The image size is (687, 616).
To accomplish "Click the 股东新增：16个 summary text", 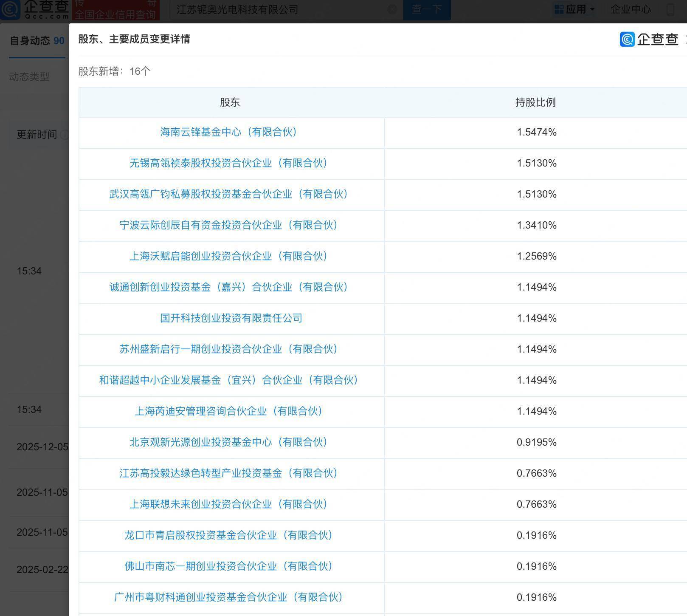I will (115, 71).
